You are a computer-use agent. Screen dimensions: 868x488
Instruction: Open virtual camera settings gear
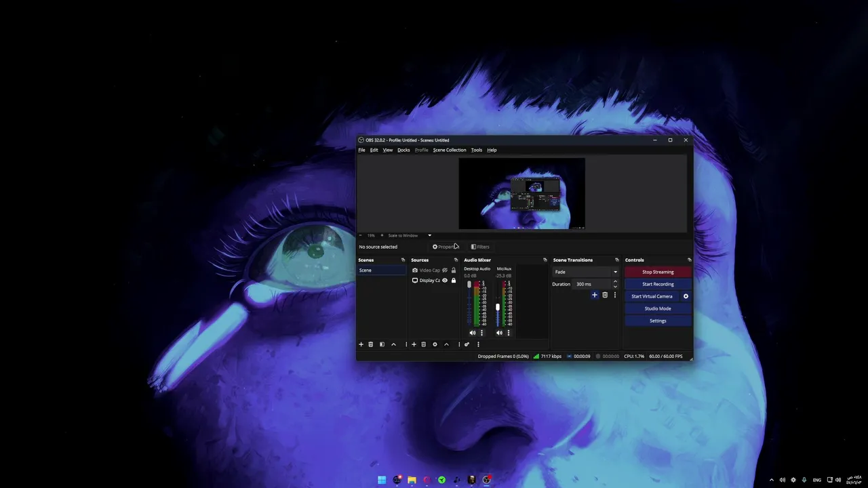[x=686, y=296]
